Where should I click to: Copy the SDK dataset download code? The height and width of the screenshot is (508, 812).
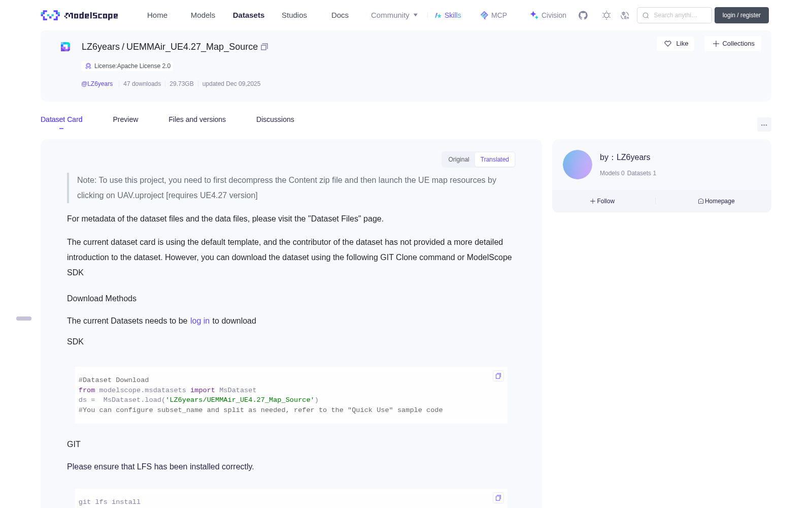coord(498,376)
